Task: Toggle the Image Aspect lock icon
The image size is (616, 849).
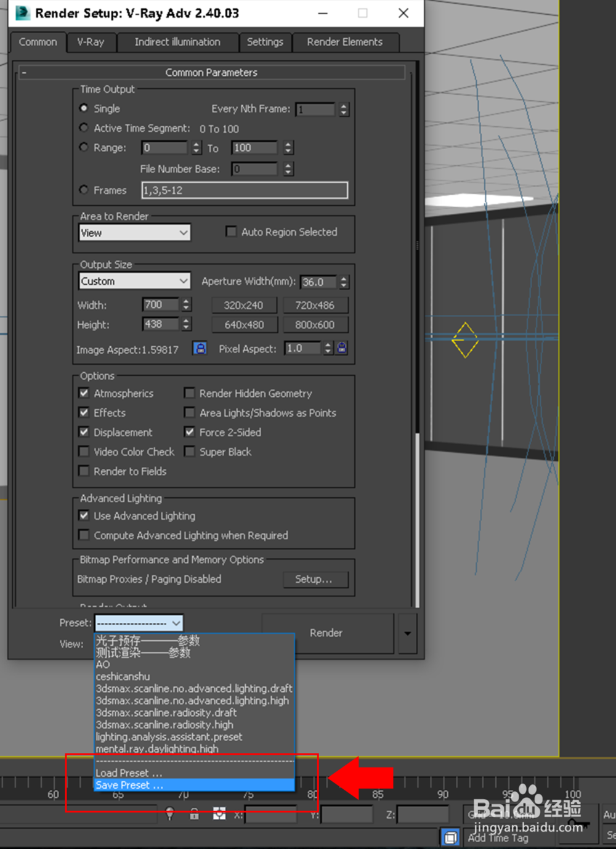Action: [x=200, y=349]
